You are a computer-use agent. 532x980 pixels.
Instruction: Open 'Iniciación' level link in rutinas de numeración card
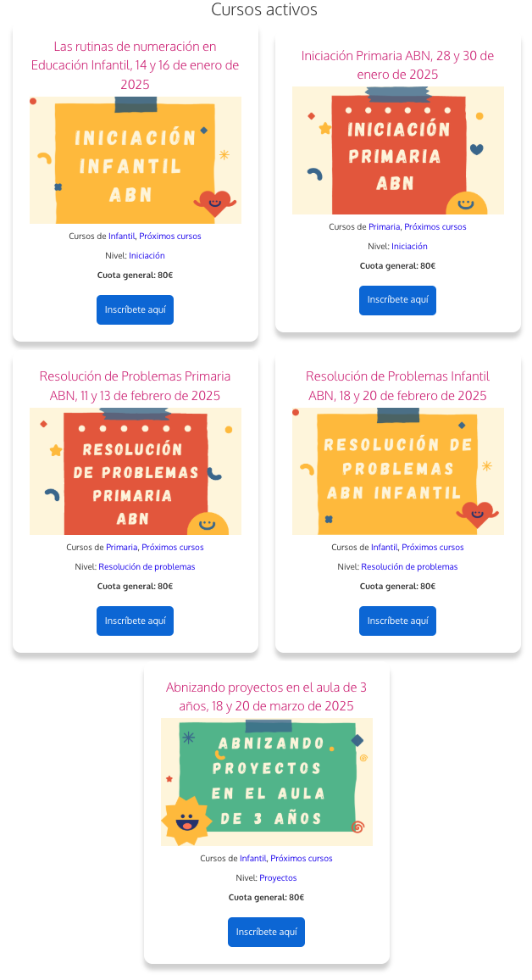[147, 255]
